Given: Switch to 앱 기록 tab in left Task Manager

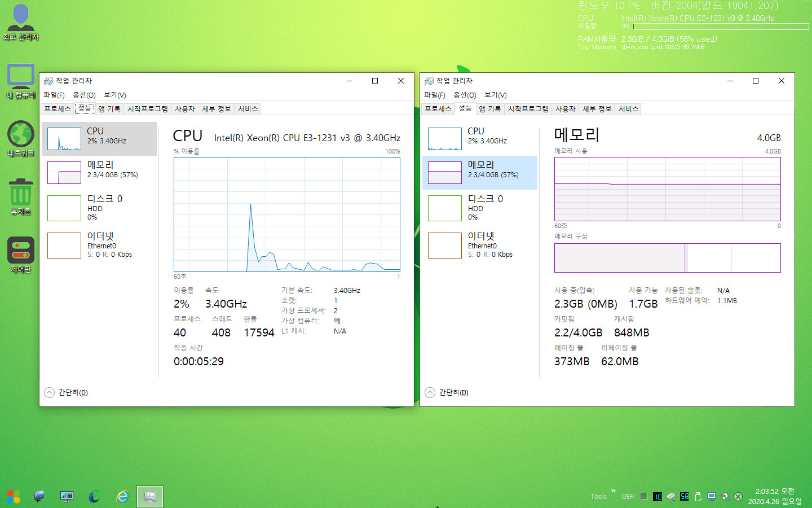Looking at the screenshot, I should click(109, 109).
